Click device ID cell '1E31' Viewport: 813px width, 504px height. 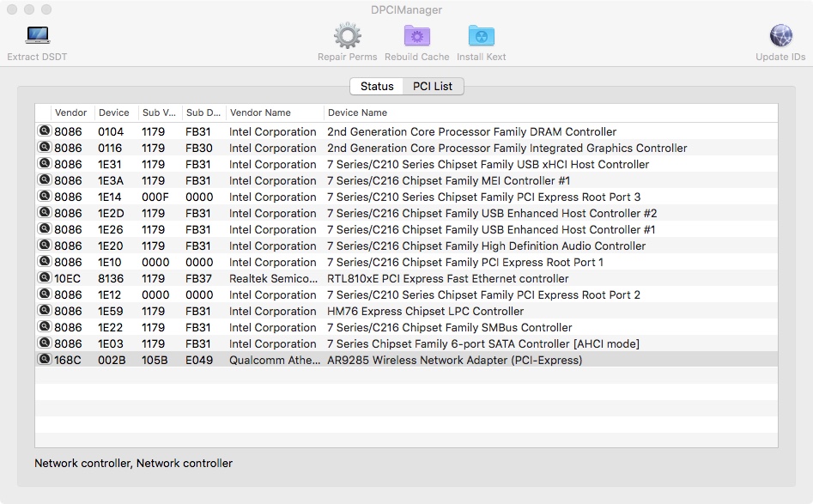109,164
